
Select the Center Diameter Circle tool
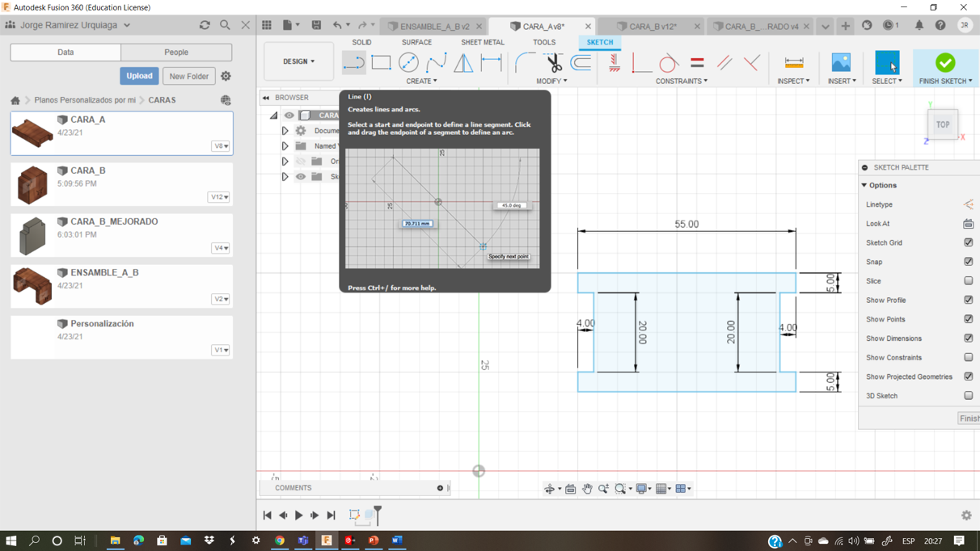pos(408,62)
